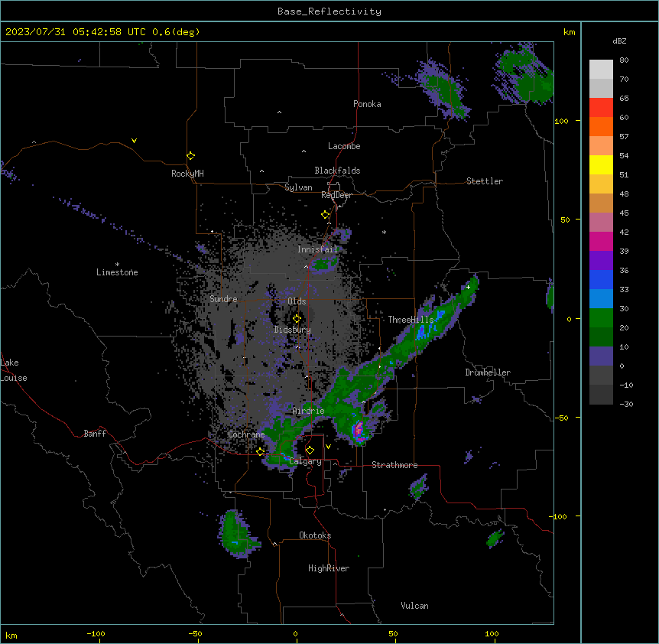Screen dimensions: 659x644
Task: Click the Lacombe city label
Action: point(344,146)
